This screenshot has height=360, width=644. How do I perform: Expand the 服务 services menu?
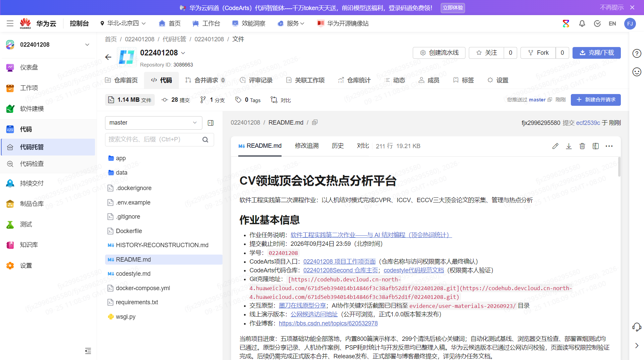point(291,24)
